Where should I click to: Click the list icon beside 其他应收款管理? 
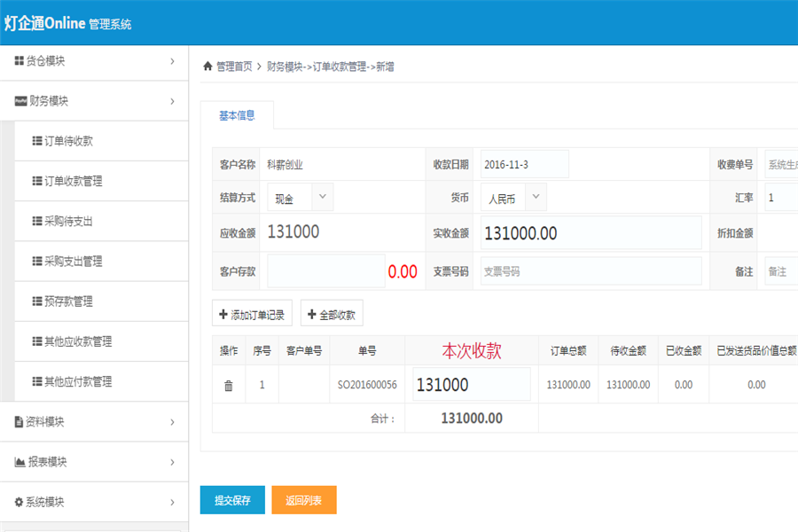coord(37,341)
